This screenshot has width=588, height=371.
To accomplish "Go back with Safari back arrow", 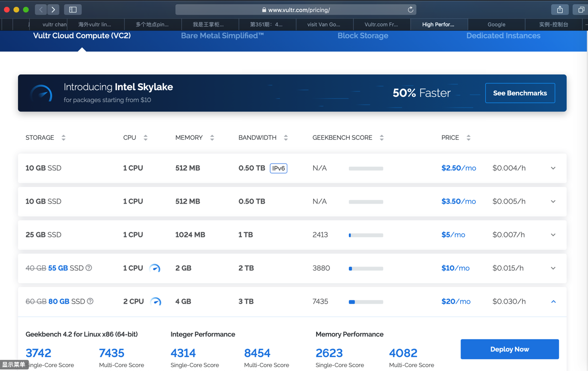I will 41,10.
